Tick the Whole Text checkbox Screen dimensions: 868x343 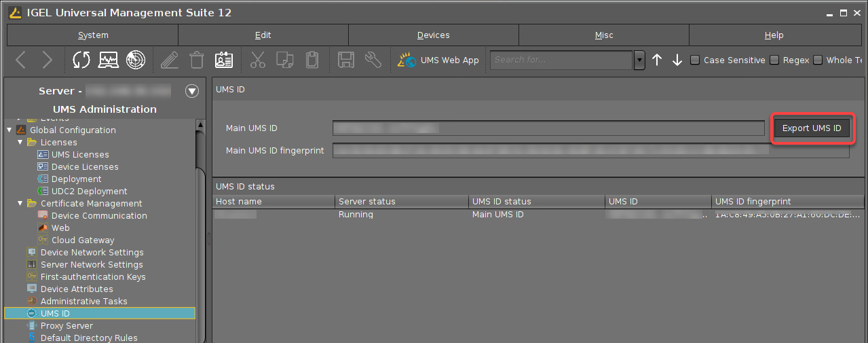(818, 60)
